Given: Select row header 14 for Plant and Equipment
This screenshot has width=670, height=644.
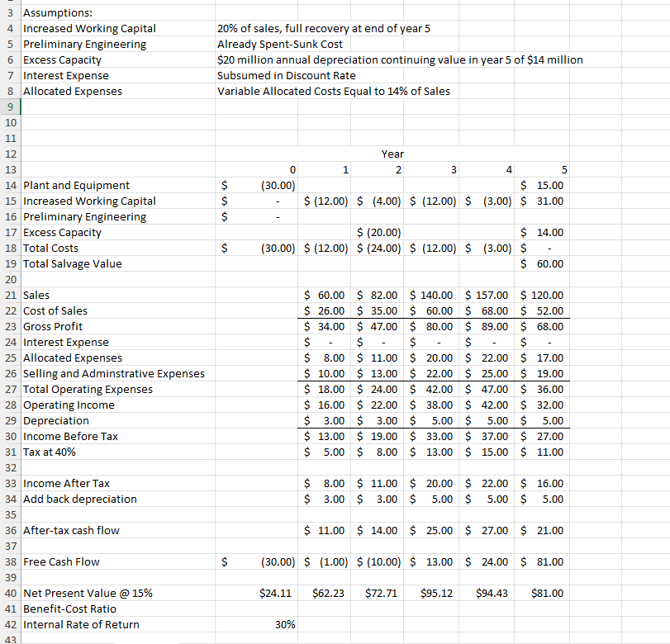Looking at the screenshot, I should pos(11,185).
